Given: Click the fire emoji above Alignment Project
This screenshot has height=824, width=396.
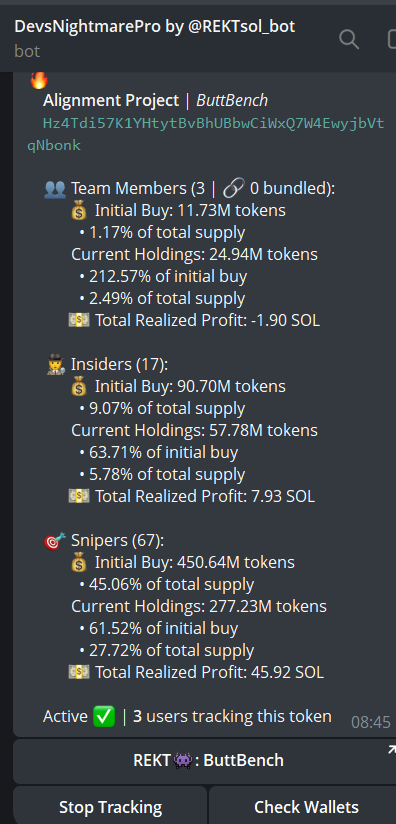Looking at the screenshot, I should pyautogui.click(x=39, y=79).
